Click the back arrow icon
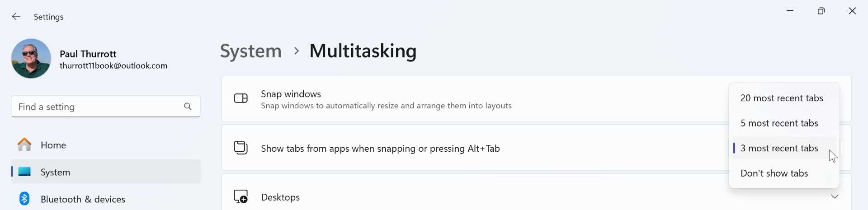The image size is (868, 210). point(16,17)
